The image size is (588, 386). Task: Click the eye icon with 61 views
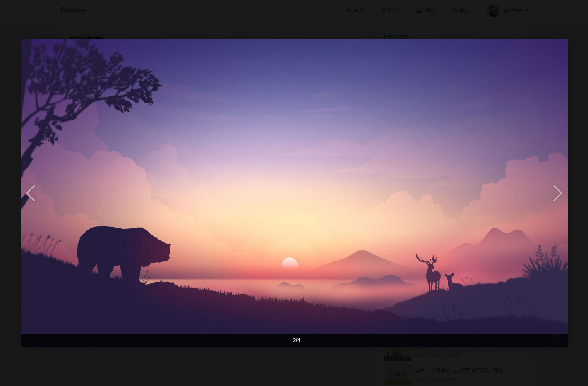click(450, 379)
